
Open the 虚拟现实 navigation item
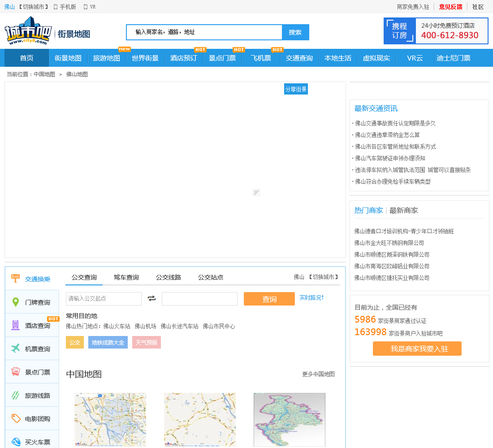pyautogui.click(x=376, y=58)
